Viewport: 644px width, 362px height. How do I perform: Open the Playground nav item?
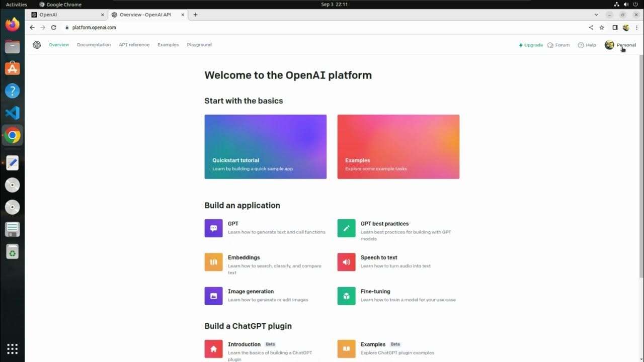[x=199, y=45]
